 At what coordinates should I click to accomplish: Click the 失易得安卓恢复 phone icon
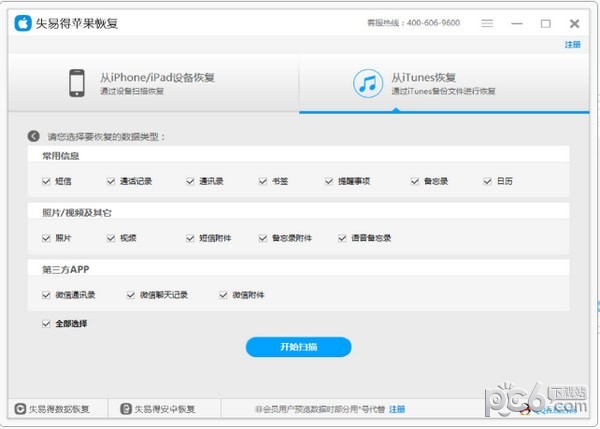click(127, 409)
